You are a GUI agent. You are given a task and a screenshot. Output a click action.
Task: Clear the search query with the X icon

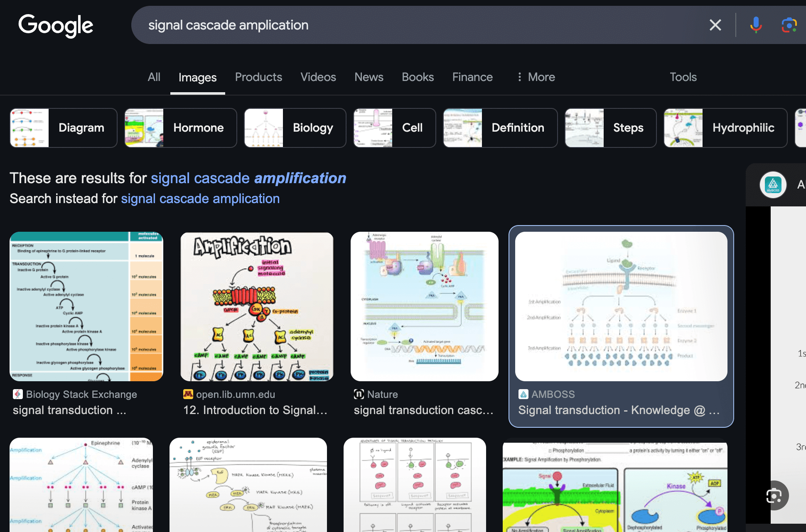pyautogui.click(x=715, y=25)
